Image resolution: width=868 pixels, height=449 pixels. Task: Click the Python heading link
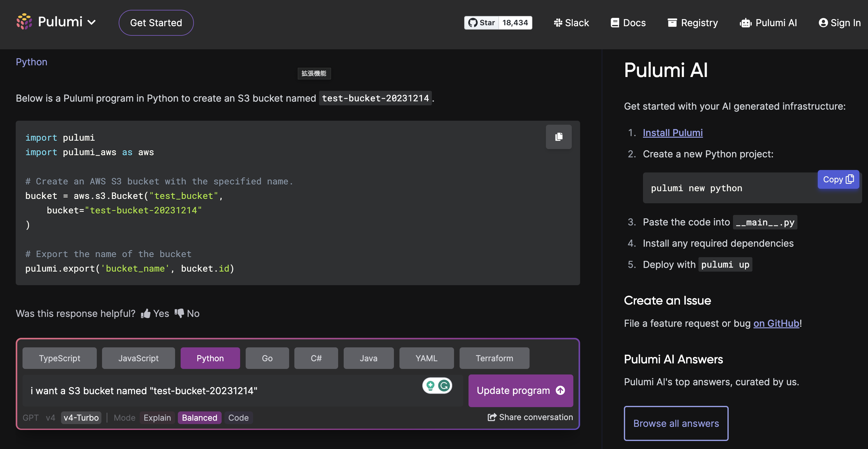coord(32,62)
